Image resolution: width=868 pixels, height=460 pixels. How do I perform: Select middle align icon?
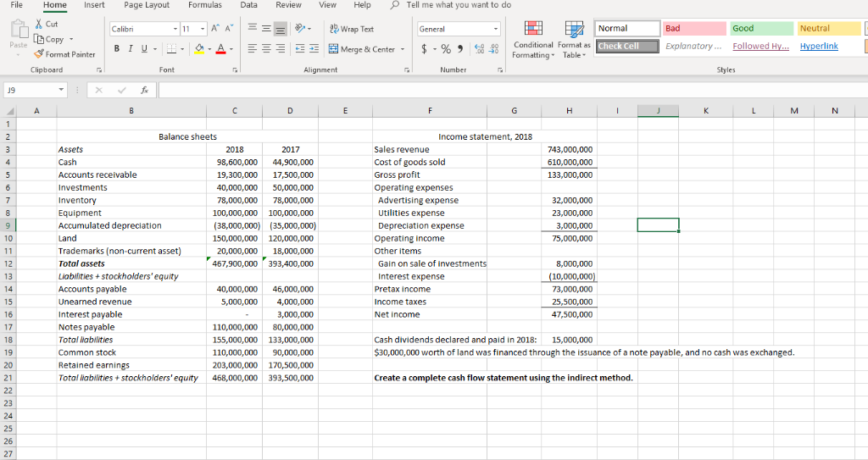click(266, 28)
